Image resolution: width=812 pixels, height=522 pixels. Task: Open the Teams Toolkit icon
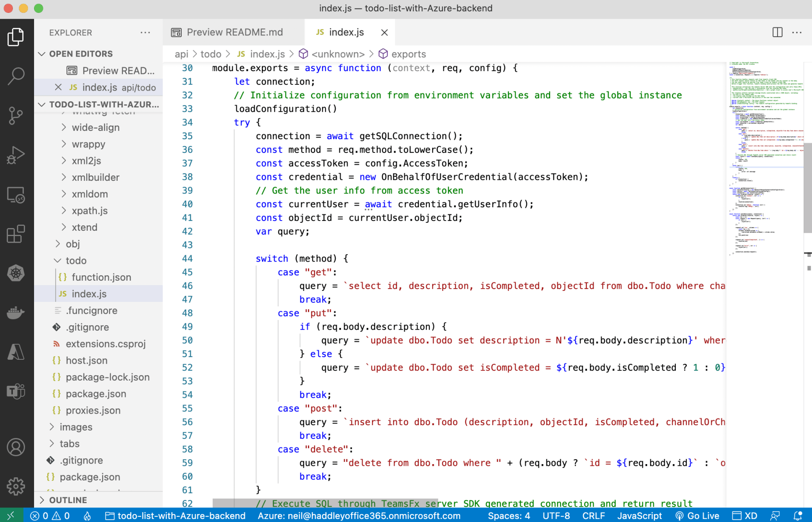tap(16, 391)
